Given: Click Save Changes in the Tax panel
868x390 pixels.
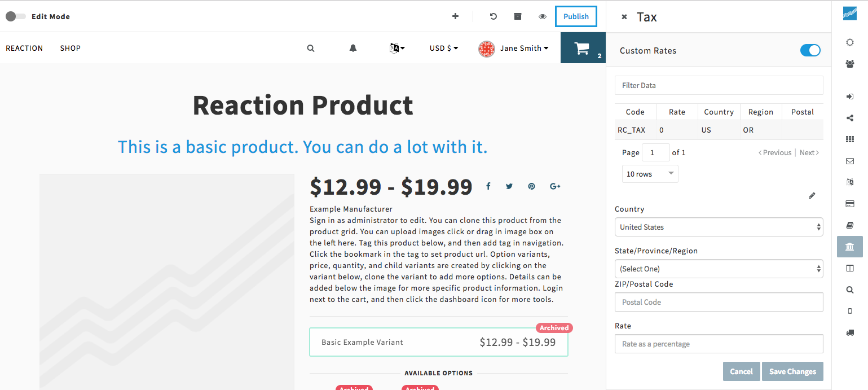Looking at the screenshot, I should point(792,371).
